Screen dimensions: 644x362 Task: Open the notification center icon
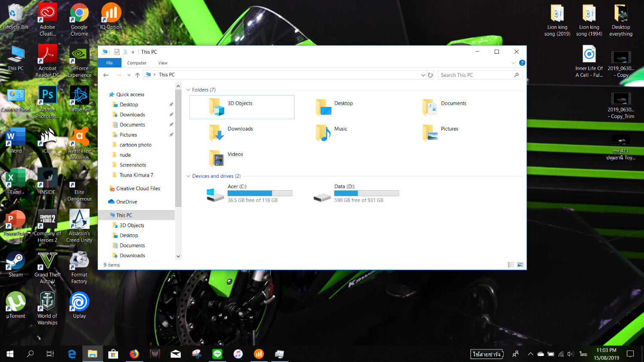(630, 354)
